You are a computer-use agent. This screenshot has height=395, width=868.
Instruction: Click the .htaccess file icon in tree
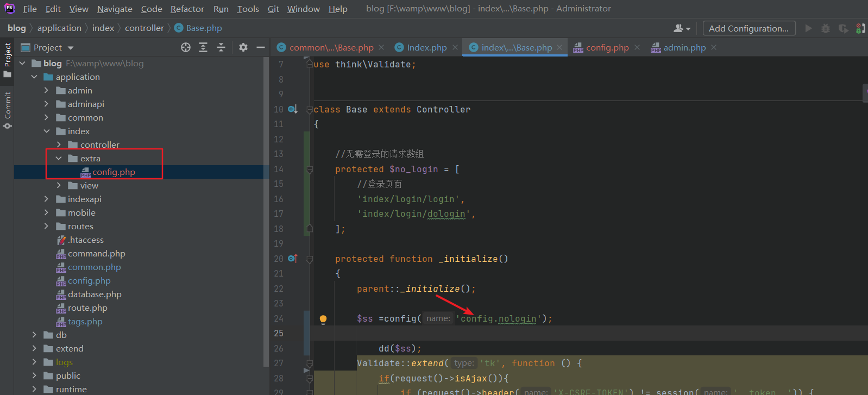coord(61,240)
